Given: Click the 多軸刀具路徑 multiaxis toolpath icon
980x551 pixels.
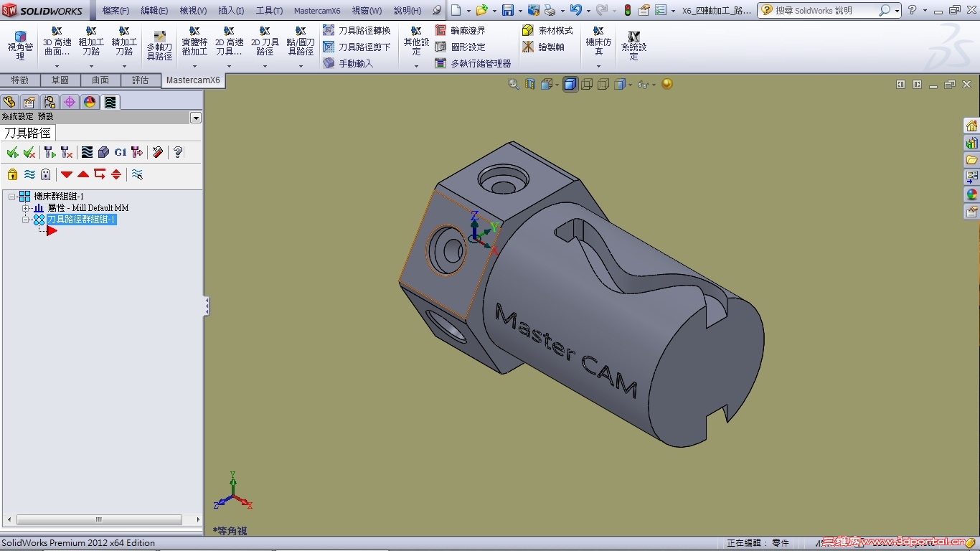Looking at the screenshot, I should coord(159,45).
